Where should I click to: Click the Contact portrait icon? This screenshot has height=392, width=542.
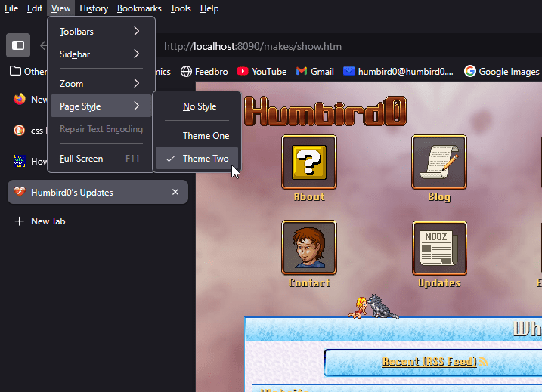click(308, 248)
